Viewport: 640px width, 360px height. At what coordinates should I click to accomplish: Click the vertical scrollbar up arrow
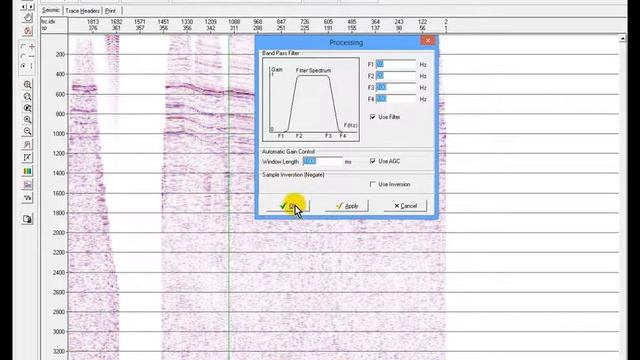(x=622, y=38)
